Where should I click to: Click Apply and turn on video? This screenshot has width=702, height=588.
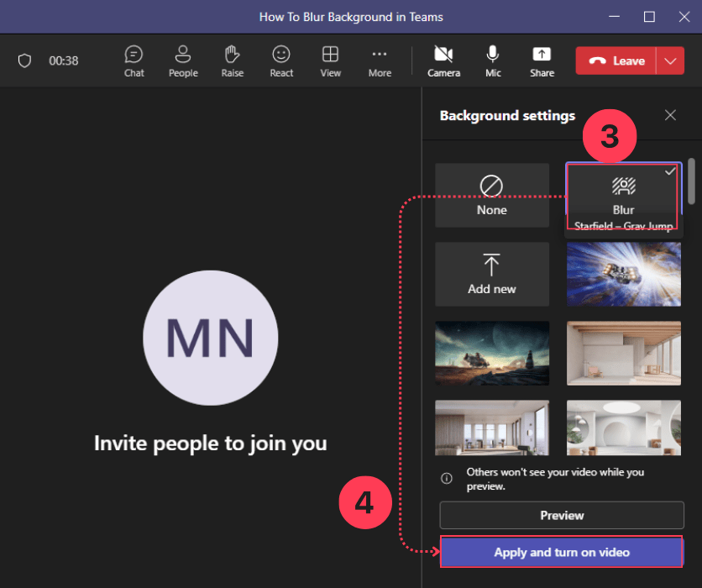coord(561,552)
